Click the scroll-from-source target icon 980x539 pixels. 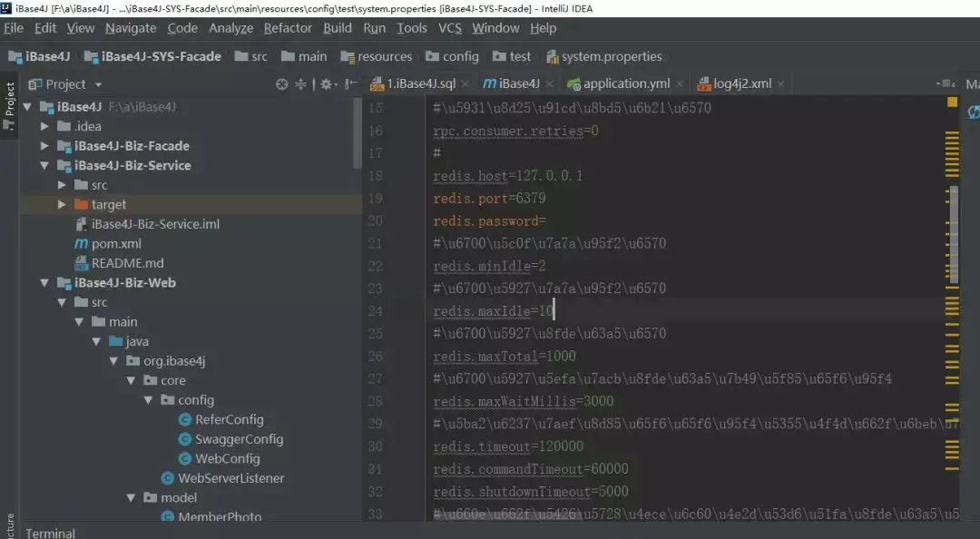click(x=282, y=83)
